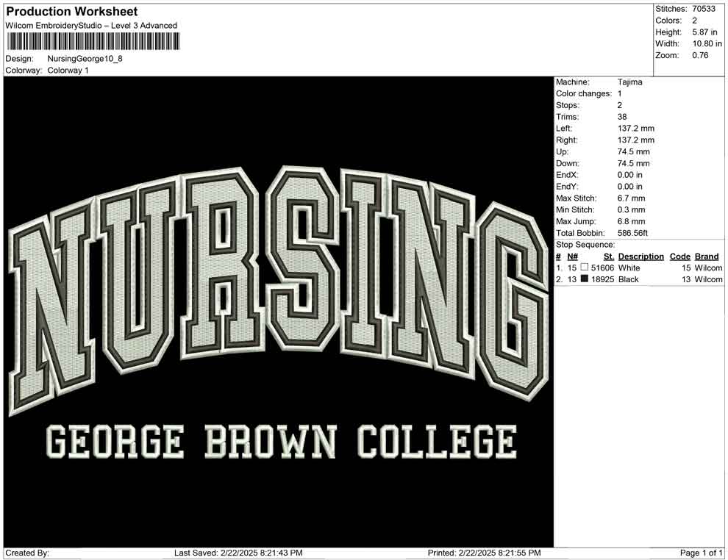Click the Stops value 2
This screenshot has height=560, width=728.
[x=619, y=105]
